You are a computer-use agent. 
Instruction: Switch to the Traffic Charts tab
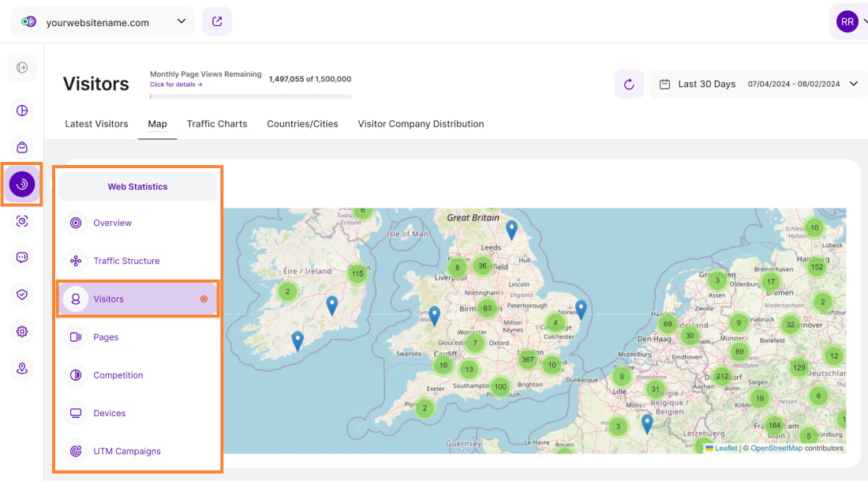coord(217,124)
